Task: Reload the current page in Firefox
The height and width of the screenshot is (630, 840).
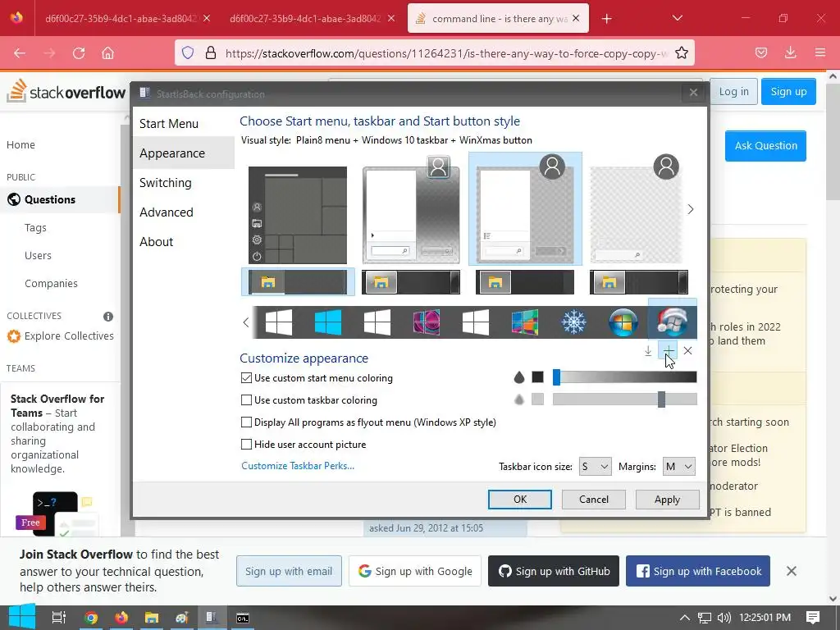Action: tap(79, 52)
